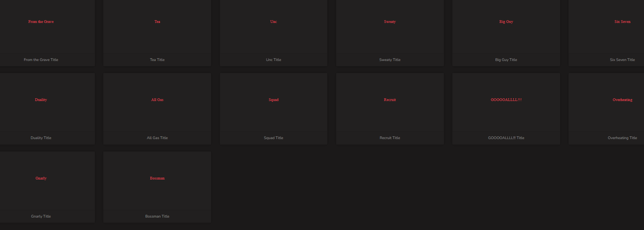Open the "GOOOOALLLL!!! Title" caption link
Viewport: 644px width, 230px height.
(x=506, y=138)
